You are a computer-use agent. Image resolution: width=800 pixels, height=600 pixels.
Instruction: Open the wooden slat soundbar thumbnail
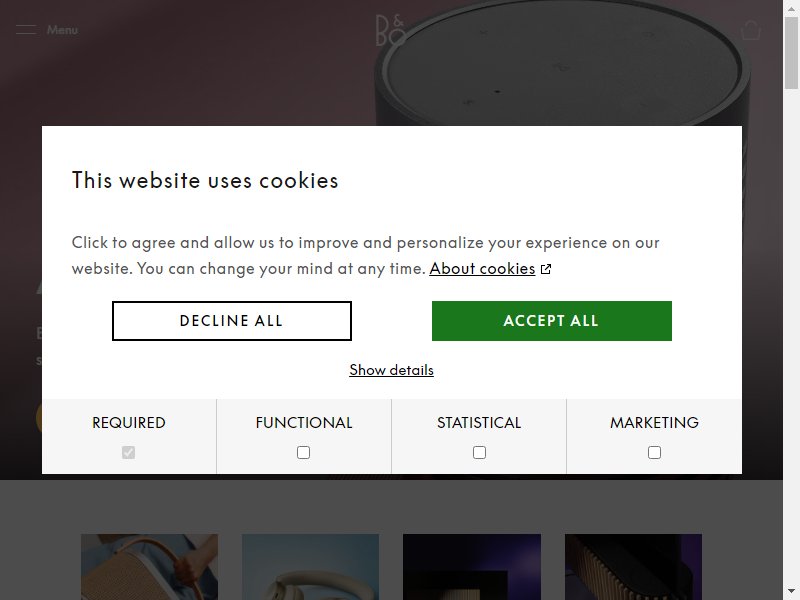pyautogui.click(x=633, y=567)
